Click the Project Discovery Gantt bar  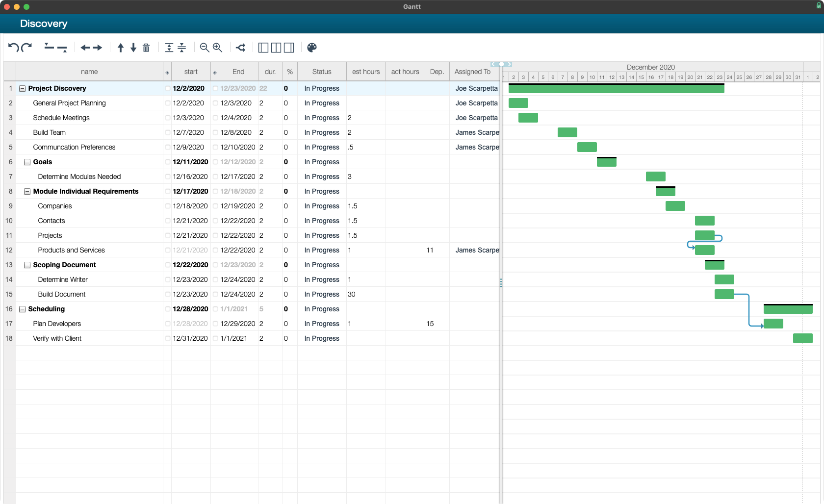pos(616,88)
